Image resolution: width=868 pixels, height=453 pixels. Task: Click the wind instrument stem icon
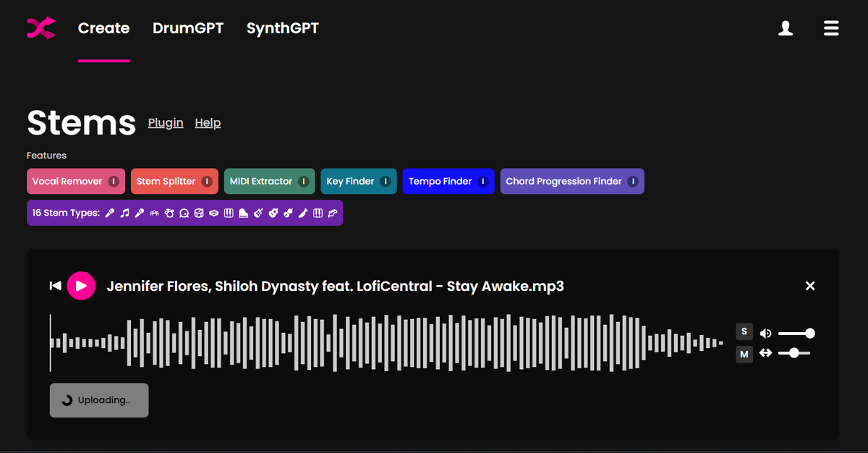(302, 213)
